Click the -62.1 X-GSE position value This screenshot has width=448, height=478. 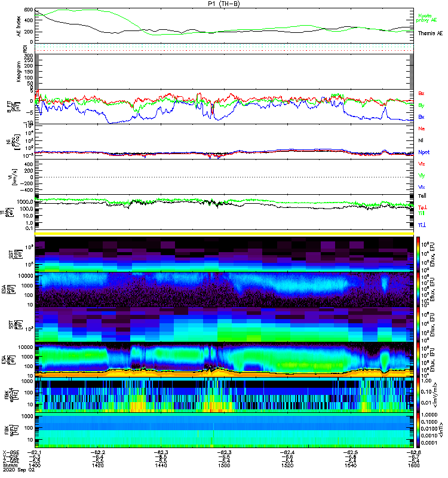pos(34,452)
